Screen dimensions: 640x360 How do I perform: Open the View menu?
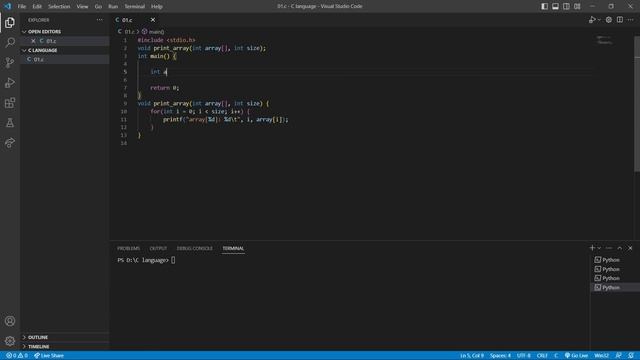pyautogui.click(x=82, y=6)
